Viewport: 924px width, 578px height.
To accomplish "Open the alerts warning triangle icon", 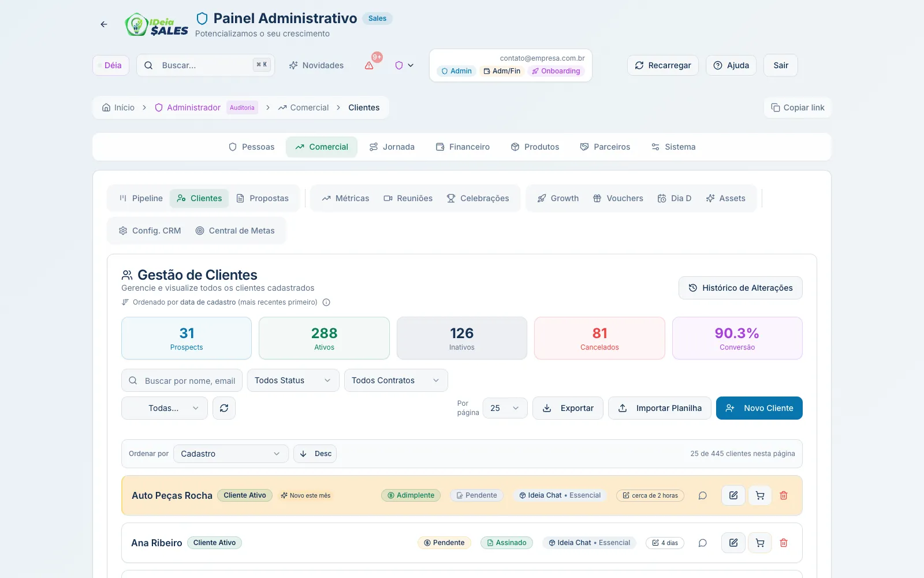I will [369, 65].
